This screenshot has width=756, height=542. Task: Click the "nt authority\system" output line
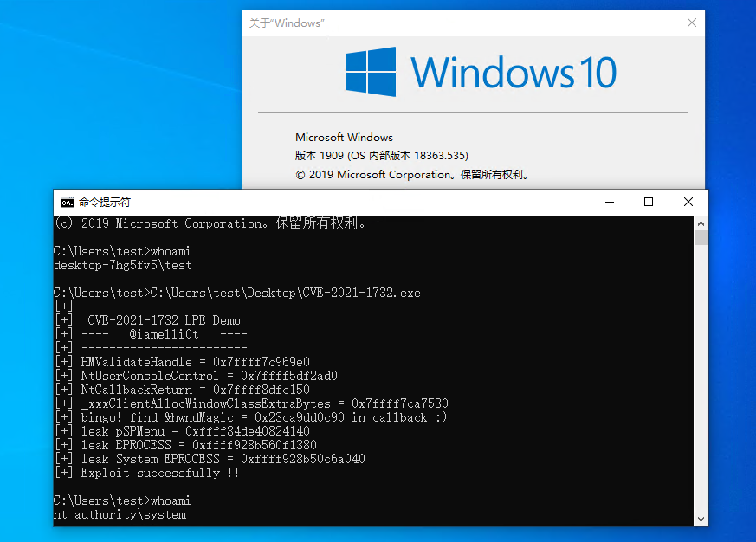point(120,515)
